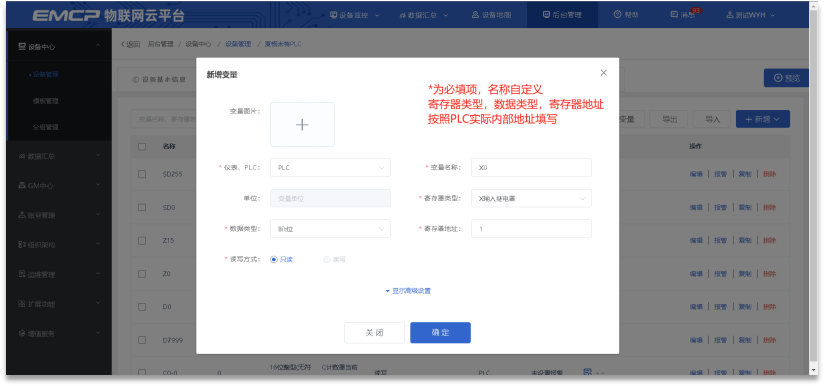Open 消息 with the 93 badge
The width and height of the screenshot is (824, 386).
pyautogui.click(x=683, y=15)
